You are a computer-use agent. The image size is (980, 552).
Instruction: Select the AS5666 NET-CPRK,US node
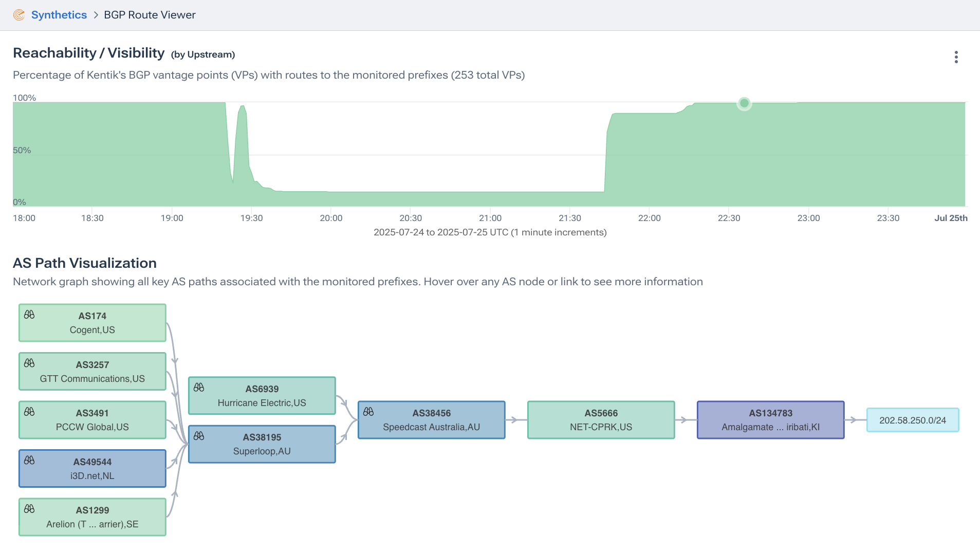coord(601,420)
